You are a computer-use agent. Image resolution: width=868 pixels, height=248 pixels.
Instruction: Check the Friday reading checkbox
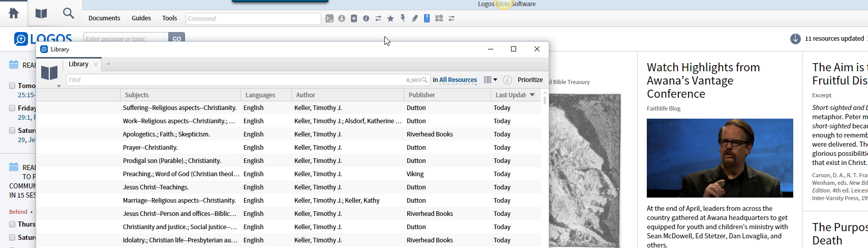tap(12, 108)
